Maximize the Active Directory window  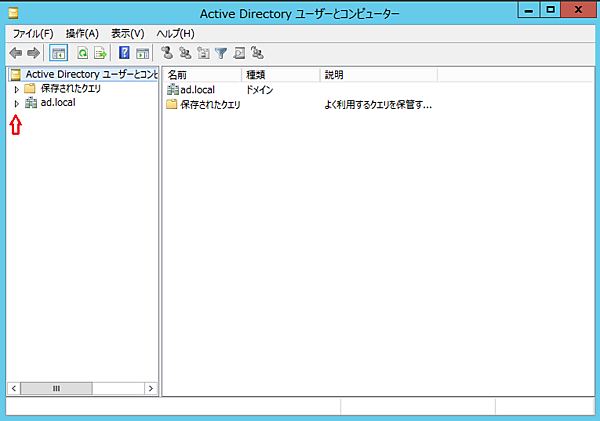point(550,10)
